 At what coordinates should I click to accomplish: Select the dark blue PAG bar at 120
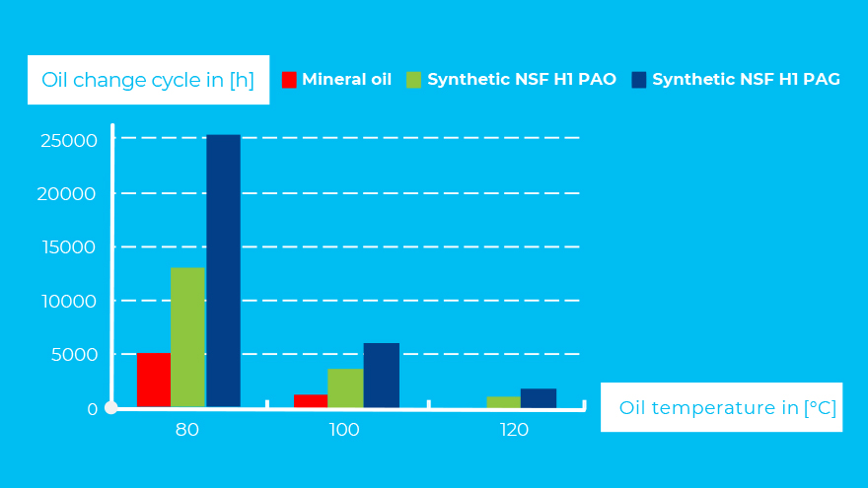coord(539,399)
